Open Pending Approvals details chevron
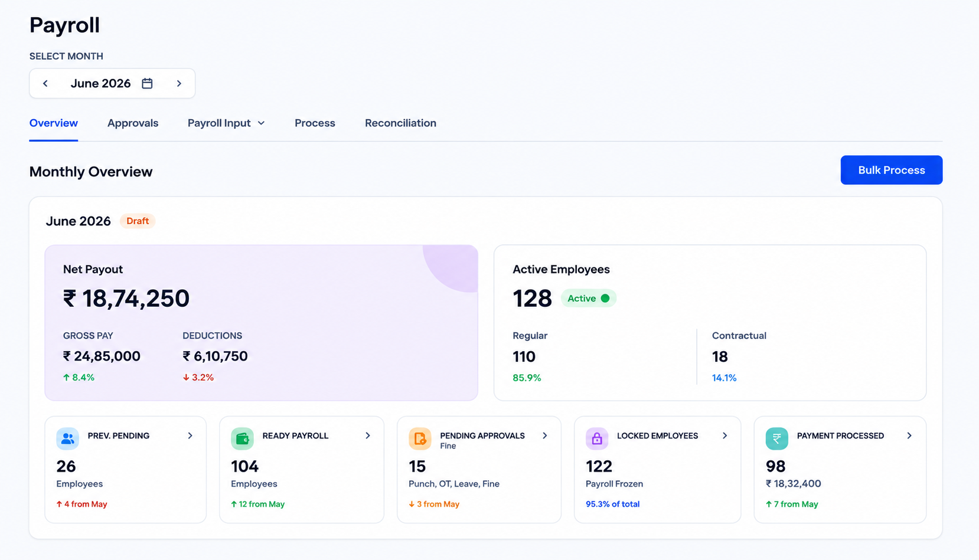The image size is (979, 560). tap(545, 435)
